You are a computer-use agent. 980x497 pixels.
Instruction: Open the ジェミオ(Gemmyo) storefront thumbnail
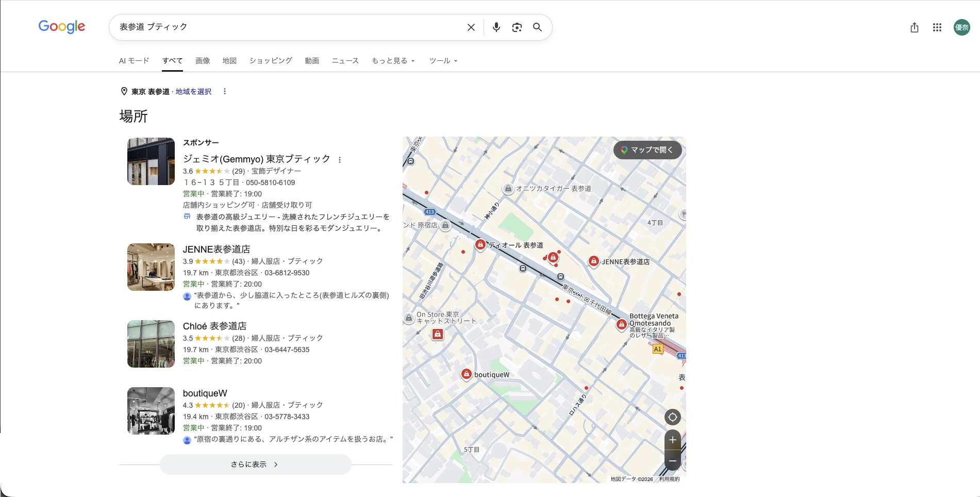pyautogui.click(x=151, y=161)
